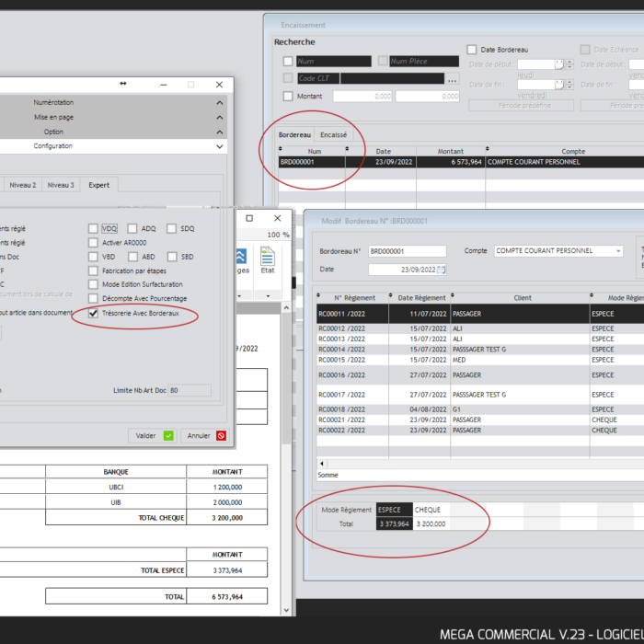Viewport: 644px width, 644px height.
Task: Click the Bordoreau N° input field
Action: tap(408, 251)
